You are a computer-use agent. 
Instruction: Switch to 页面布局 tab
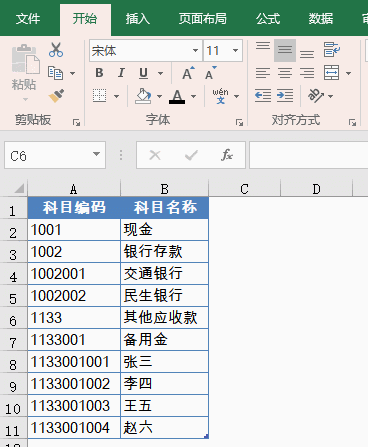tap(203, 19)
